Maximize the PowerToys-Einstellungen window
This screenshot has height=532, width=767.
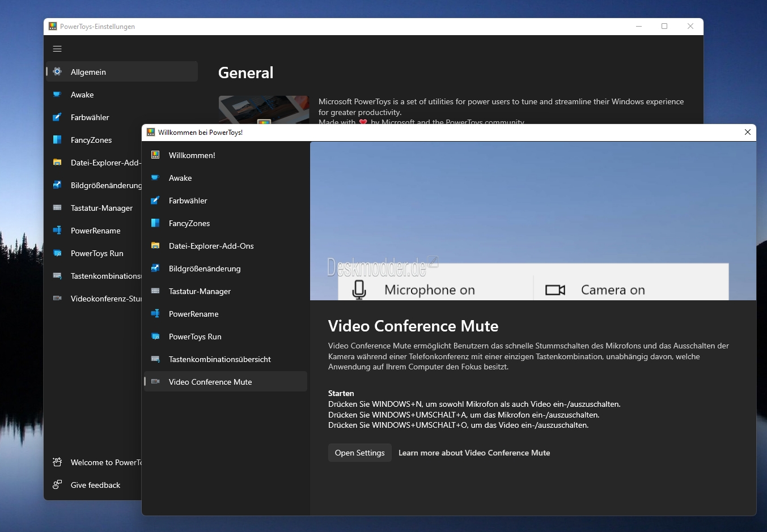tap(664, 26)
